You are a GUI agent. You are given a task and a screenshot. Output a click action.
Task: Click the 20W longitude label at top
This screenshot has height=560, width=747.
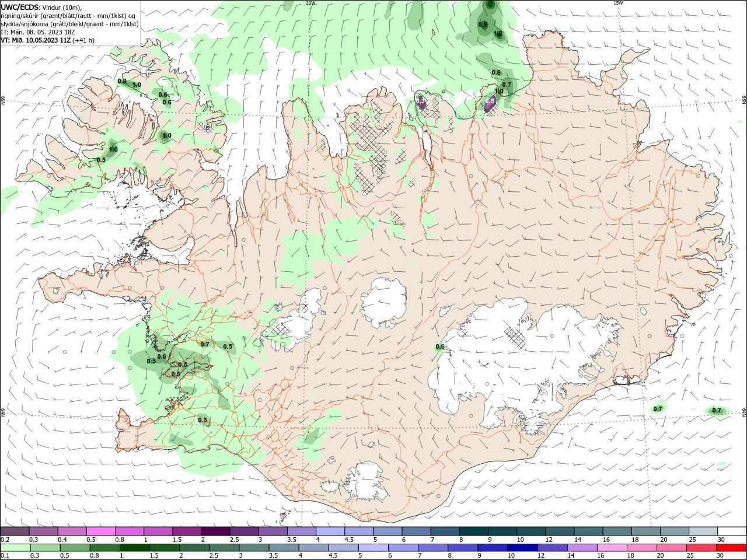310,3
